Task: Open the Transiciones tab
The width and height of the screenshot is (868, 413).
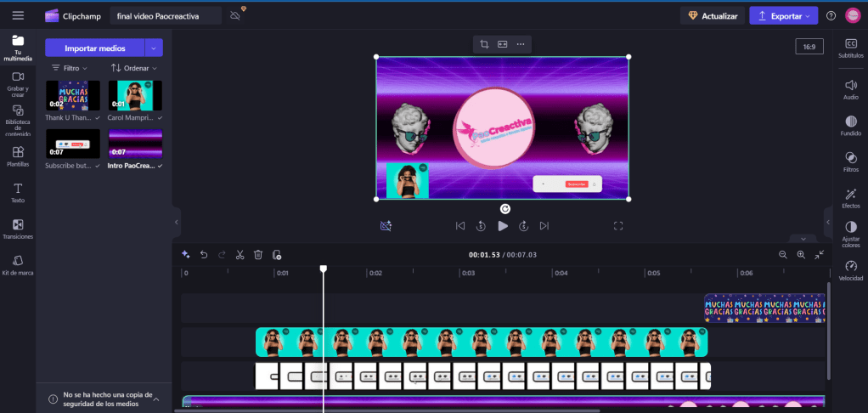Action: [x=18, y=229]
